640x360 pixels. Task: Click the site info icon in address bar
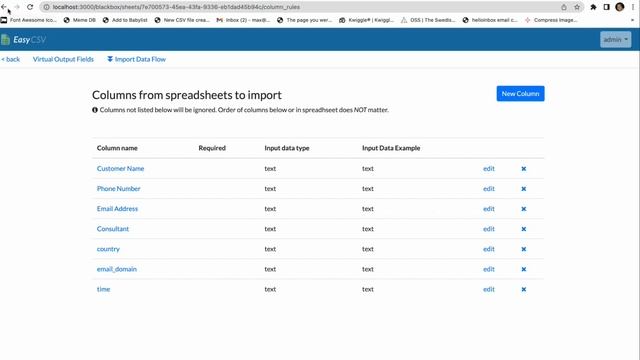(46, 7)
